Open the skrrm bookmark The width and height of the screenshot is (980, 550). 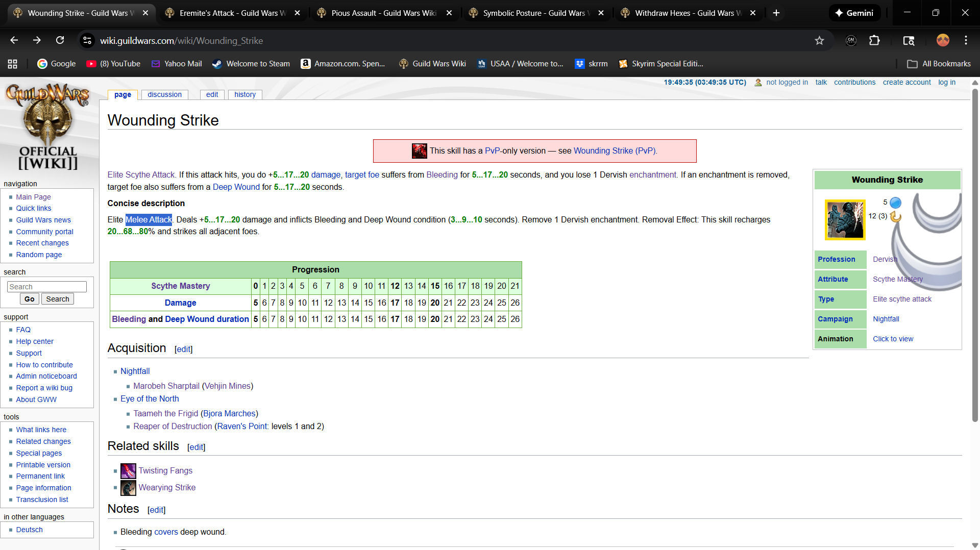click(x=591, y=64)
